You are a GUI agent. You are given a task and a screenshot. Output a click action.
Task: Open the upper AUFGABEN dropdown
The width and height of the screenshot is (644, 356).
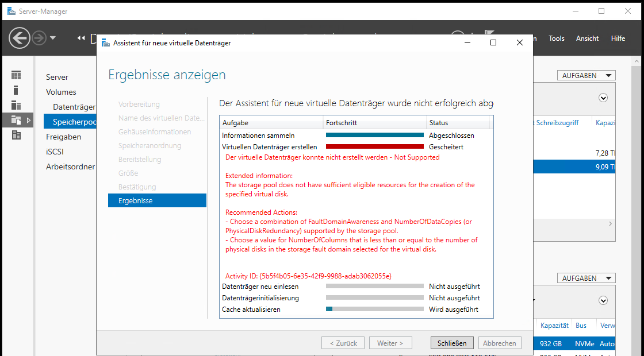(x=586, y=75)
